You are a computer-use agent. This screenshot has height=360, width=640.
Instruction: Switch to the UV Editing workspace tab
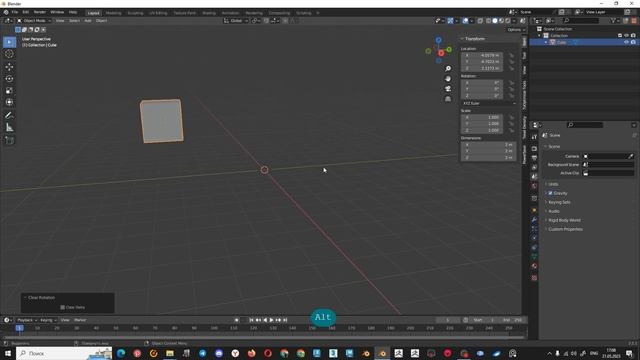[158, 13]
